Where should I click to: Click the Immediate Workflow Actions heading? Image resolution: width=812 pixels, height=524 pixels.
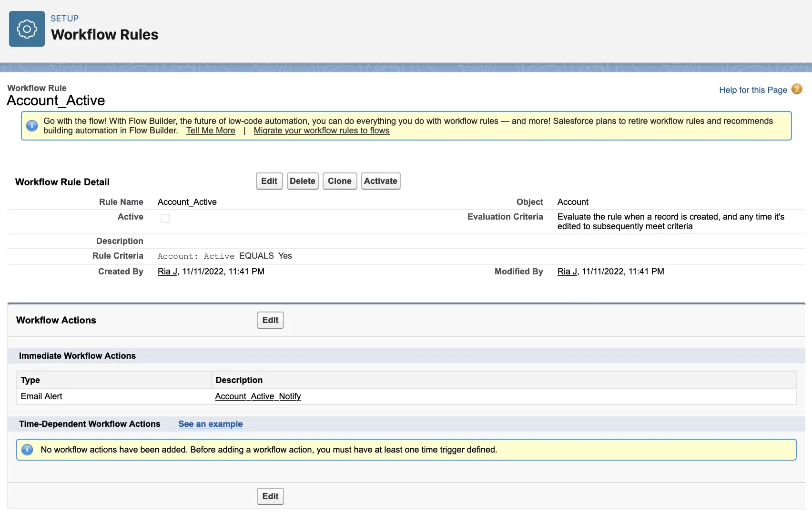pyautogui.click(x=77, y=356)
